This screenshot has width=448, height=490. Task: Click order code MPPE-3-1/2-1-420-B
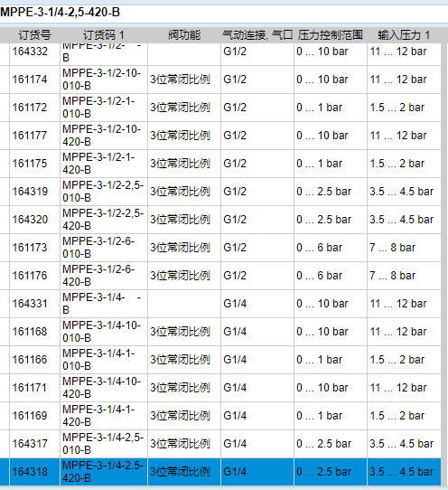click(x=98, y=164)
